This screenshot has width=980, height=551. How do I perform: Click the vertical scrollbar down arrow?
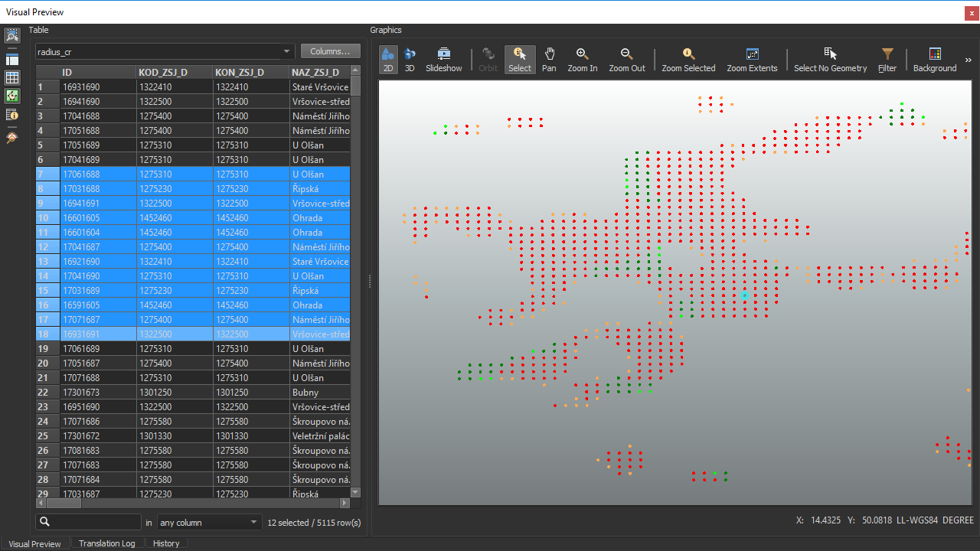click(x=355, y=492)
